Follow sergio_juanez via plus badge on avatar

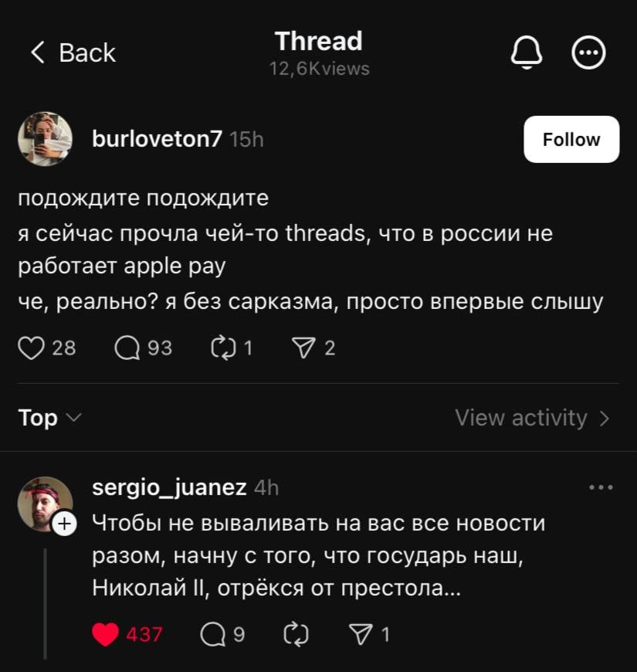point(64,524)
